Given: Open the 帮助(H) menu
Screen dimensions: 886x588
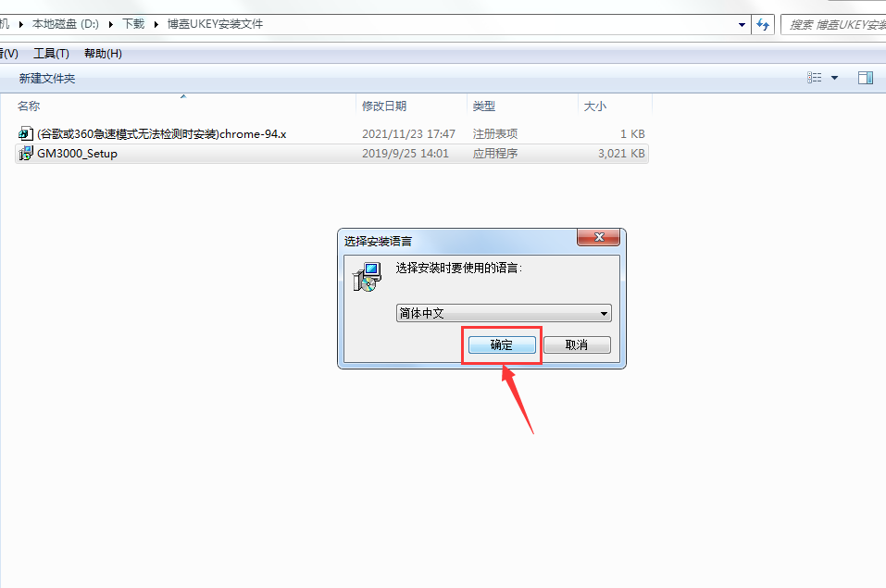Looking at the screenshot, I should pyautogui.click(x=103, y=54).
